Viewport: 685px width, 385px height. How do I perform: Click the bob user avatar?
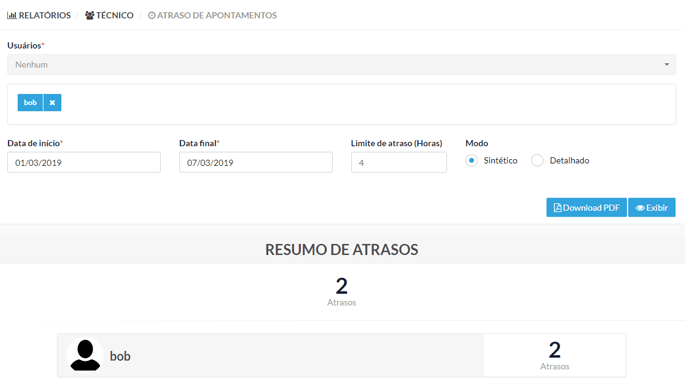[85, 355]
